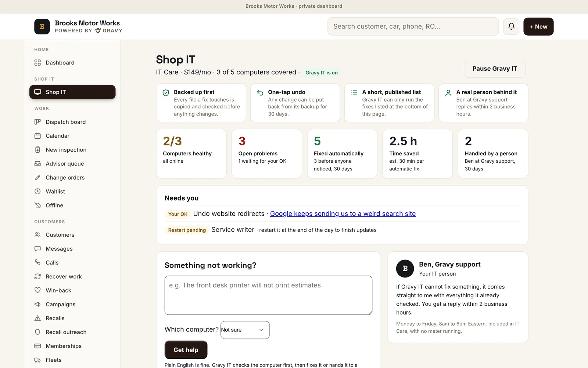Click the Calls phone icon
This screenshot has width=588, height=368.
click(x=37, y=262)
